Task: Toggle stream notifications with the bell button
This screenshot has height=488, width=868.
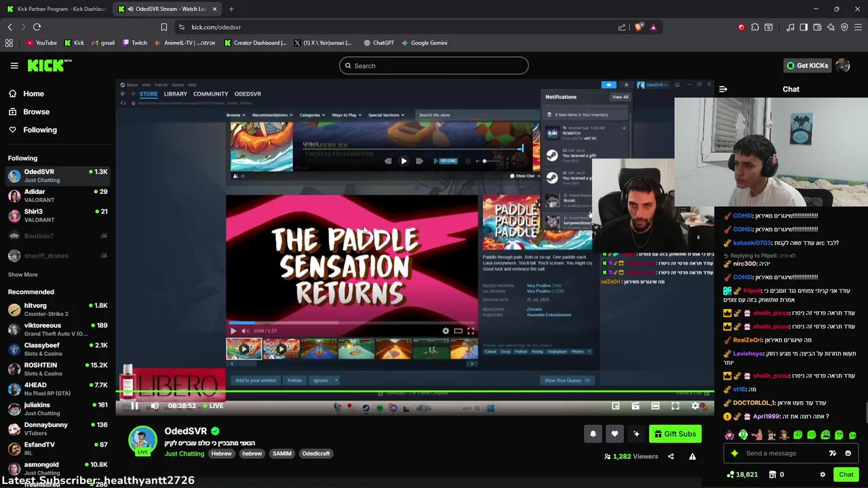Action: 593,434
